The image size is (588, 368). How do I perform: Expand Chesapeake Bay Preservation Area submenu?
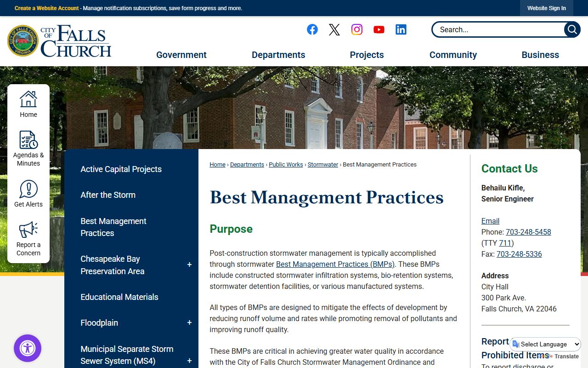[189, 265]
